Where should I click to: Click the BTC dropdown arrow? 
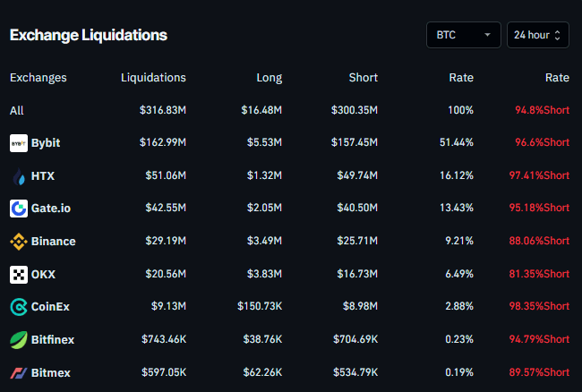(488, 35)
